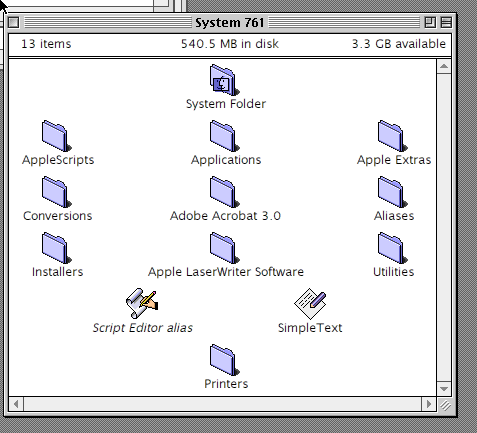The height and width of the screenshot is (433, 477).
Task: Click the horizontal scrollbar left arrow
Action: coord(16,404)
